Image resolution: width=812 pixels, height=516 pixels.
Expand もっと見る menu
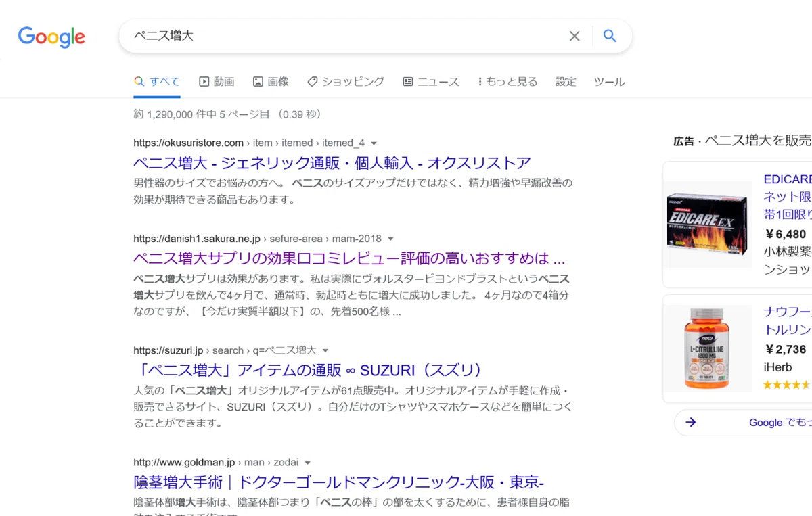click(x=507, y=82)
